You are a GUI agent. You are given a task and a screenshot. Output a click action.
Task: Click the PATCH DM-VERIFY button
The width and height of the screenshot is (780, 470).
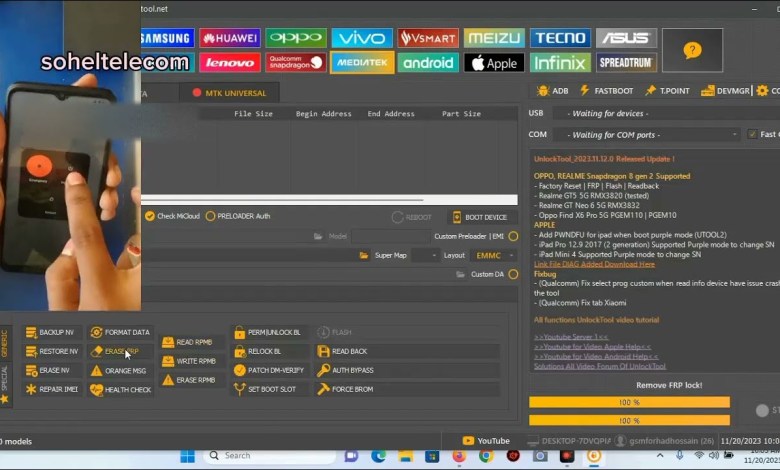269,371
